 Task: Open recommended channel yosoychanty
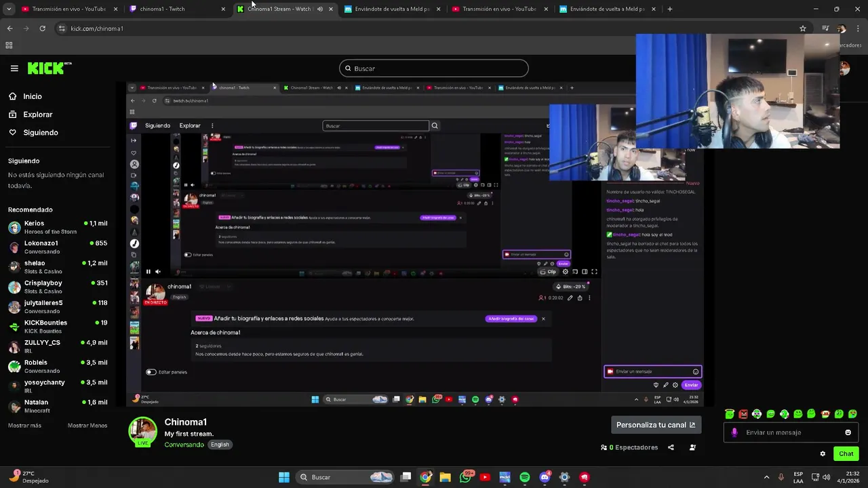[58, 386]
